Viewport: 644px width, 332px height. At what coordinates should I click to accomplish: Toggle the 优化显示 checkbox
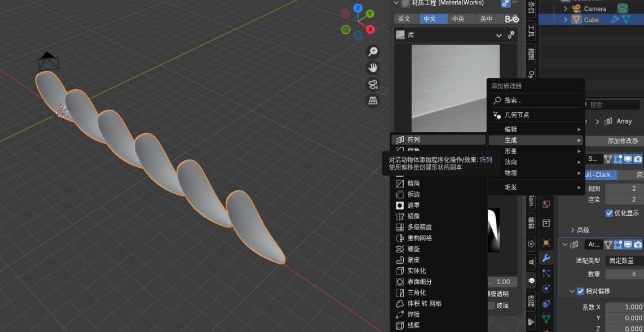tap(609, 213)
